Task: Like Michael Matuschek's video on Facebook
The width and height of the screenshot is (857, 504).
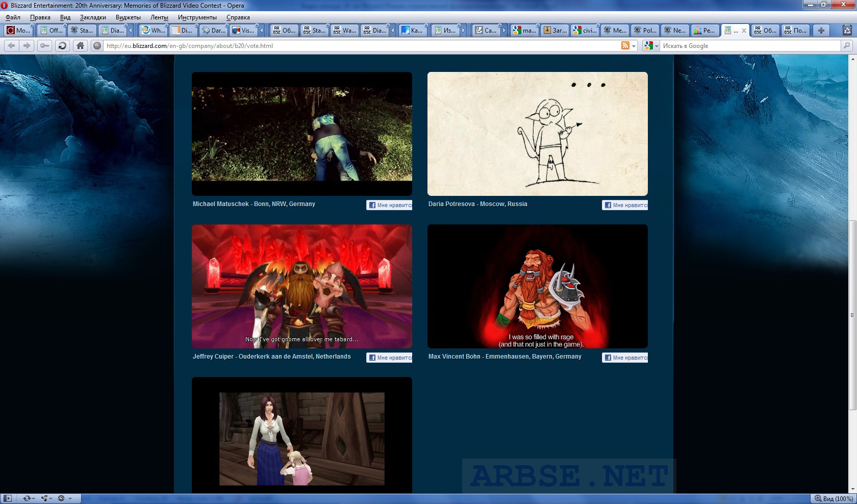Action: [x=389, y=205]
